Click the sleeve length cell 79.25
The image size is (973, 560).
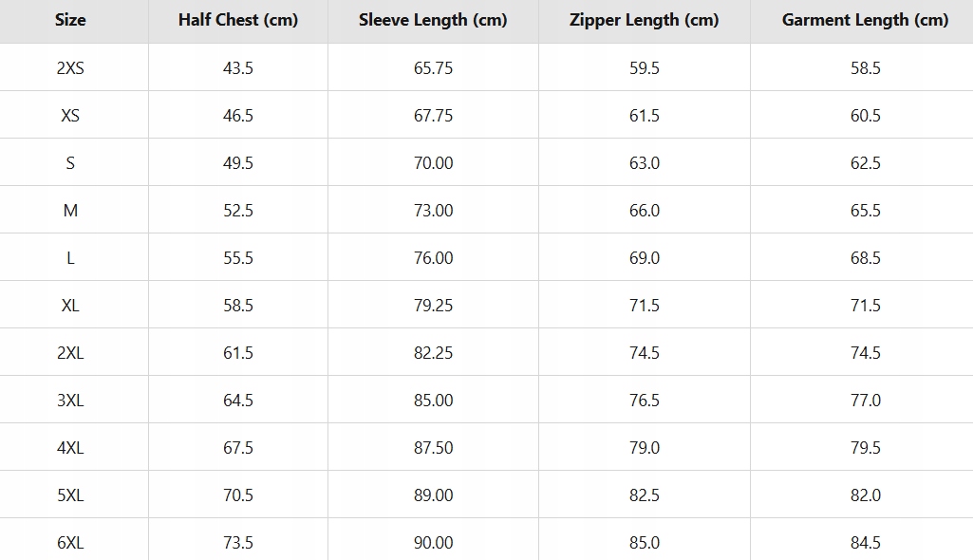coord(433,306)
